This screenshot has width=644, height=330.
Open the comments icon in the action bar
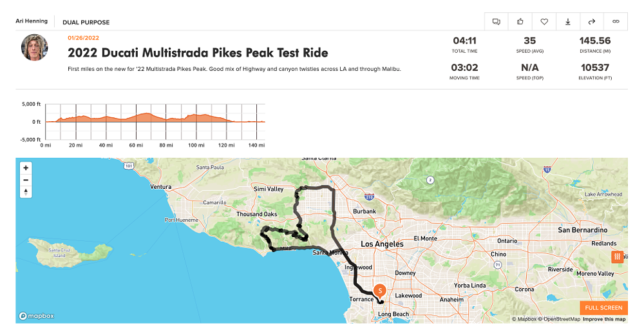[x=497, y=22]
